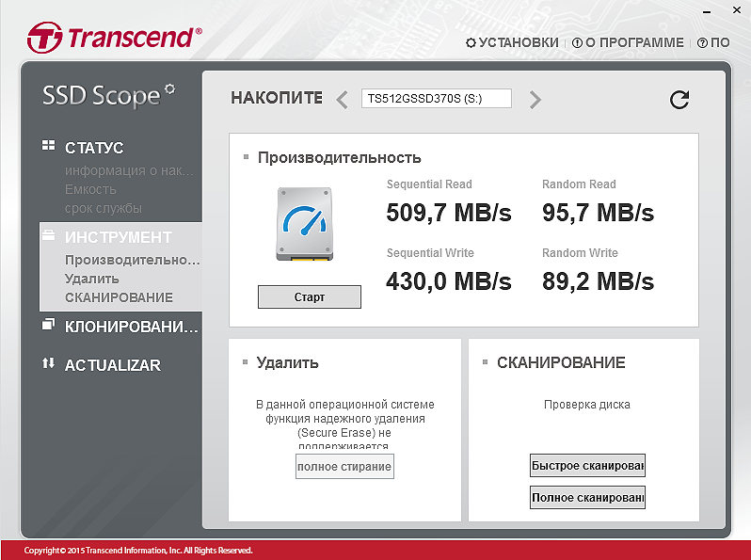Screen dimensions: 751x560
Task: Close the SSD Scope window
Action: point(737,10)
